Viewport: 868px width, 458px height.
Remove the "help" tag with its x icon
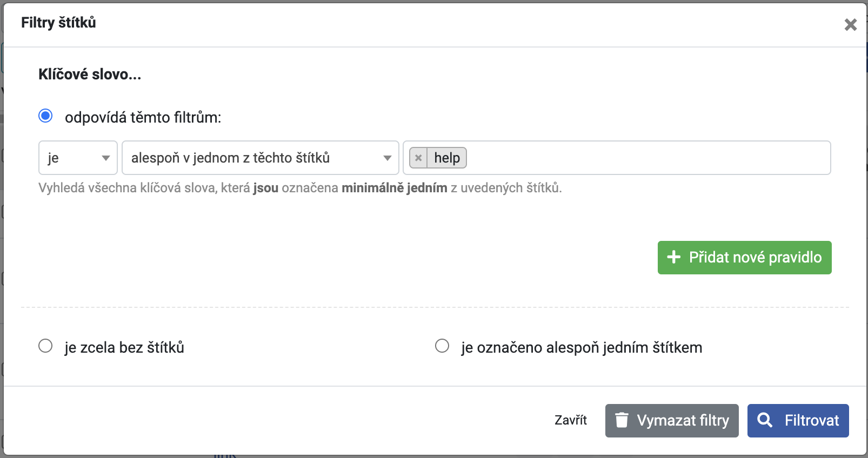(418, 158)
